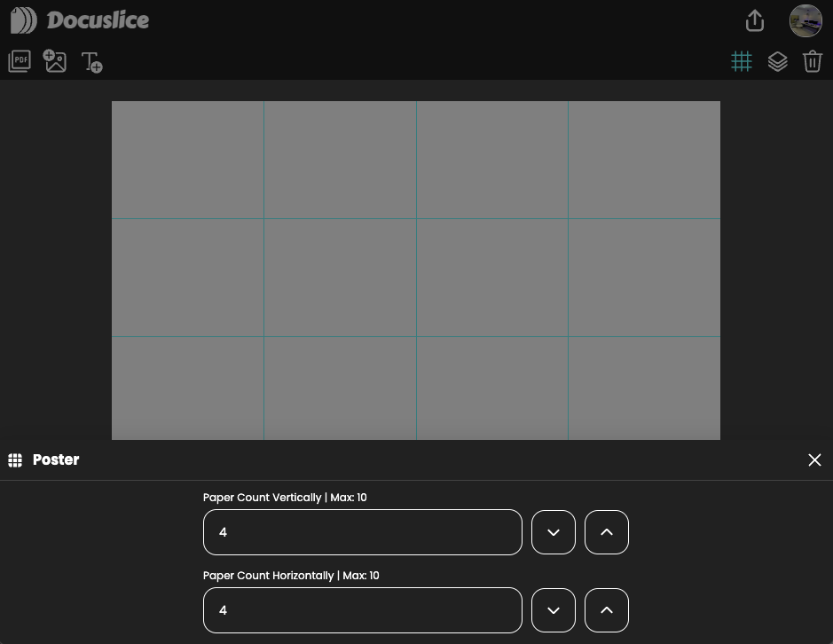Focus the Paper Count Horizontally field
The image size is (833, 644).
pos(362,610)
